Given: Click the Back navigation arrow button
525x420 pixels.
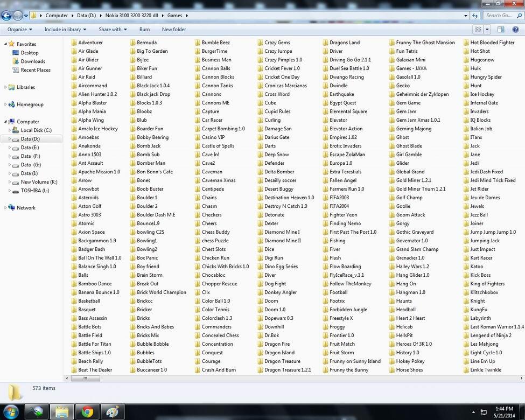Looking at the screenshot, I should [x=6, y=16].
